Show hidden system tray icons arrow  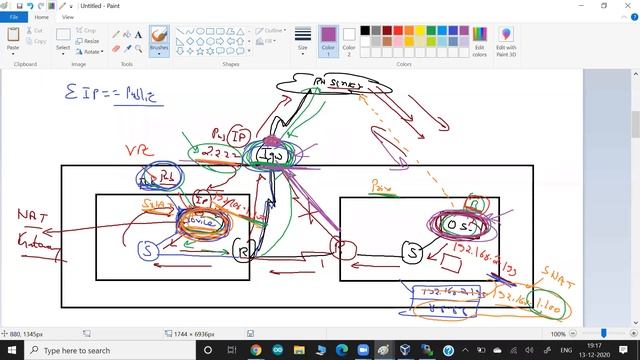tap(465, 350)
